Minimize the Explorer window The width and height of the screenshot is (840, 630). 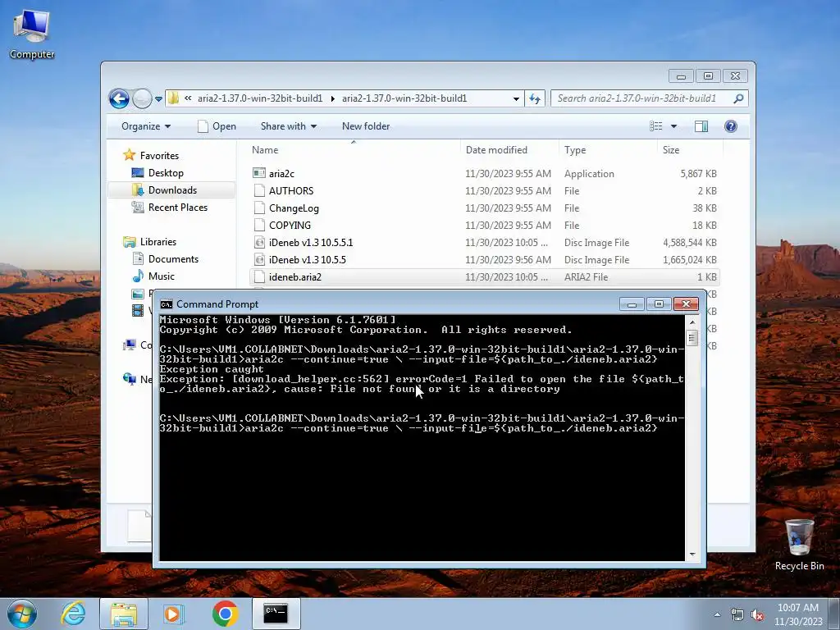pyautogui.click(x=681, y=76)
